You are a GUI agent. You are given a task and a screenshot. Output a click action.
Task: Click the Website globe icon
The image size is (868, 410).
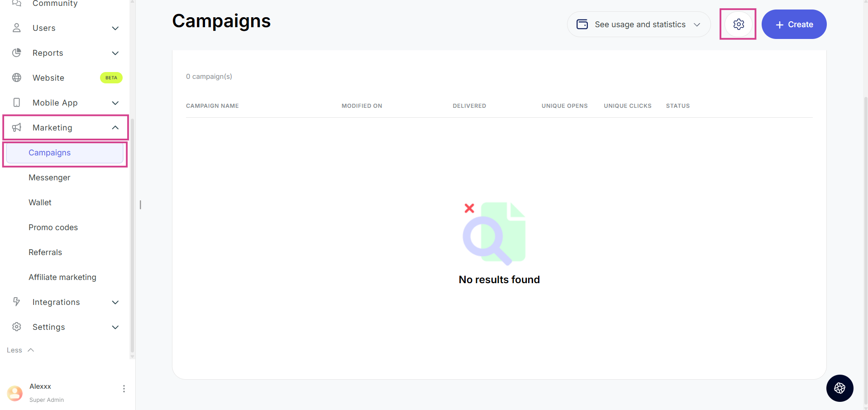click(x=17, y=78)
